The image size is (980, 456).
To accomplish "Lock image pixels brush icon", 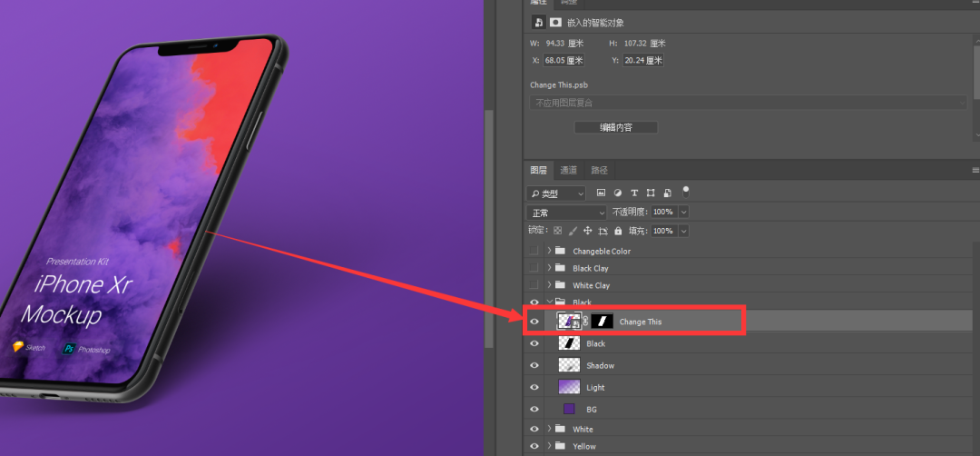I will click(573, 231).
